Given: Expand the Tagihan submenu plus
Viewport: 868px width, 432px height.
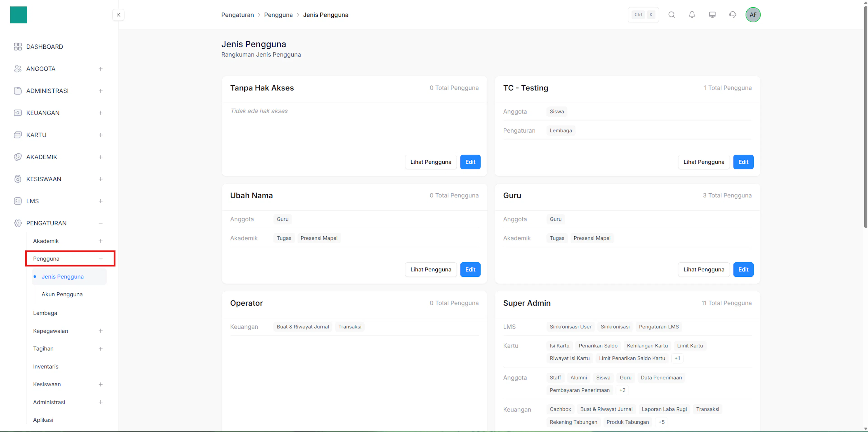Looking at the screenshot, I should pyautogui.click(x=100, y=349).
